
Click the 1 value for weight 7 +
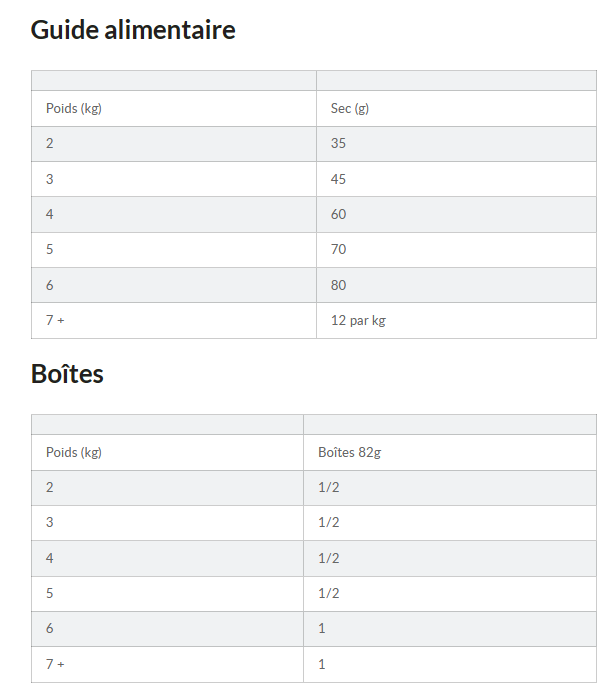[322, 664]
